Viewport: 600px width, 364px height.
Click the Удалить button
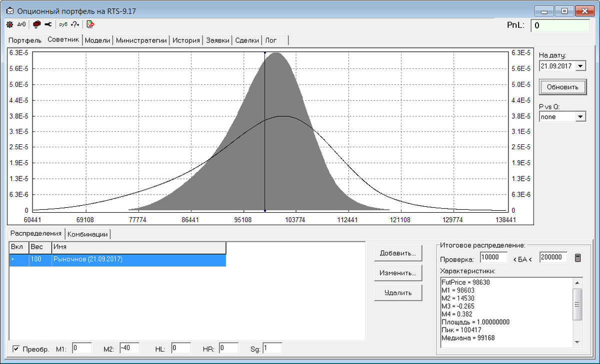click(x=398, y=293)
